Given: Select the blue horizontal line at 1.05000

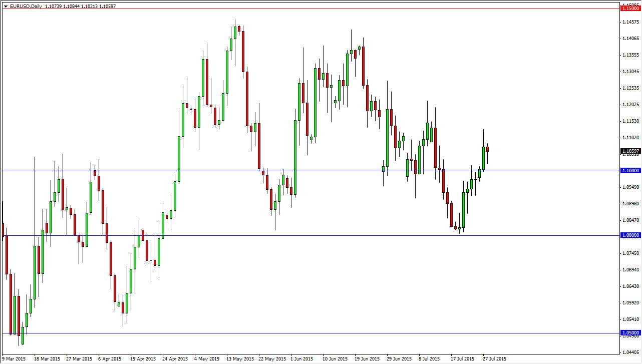Looking at the screenshot, I should (310, 333).
